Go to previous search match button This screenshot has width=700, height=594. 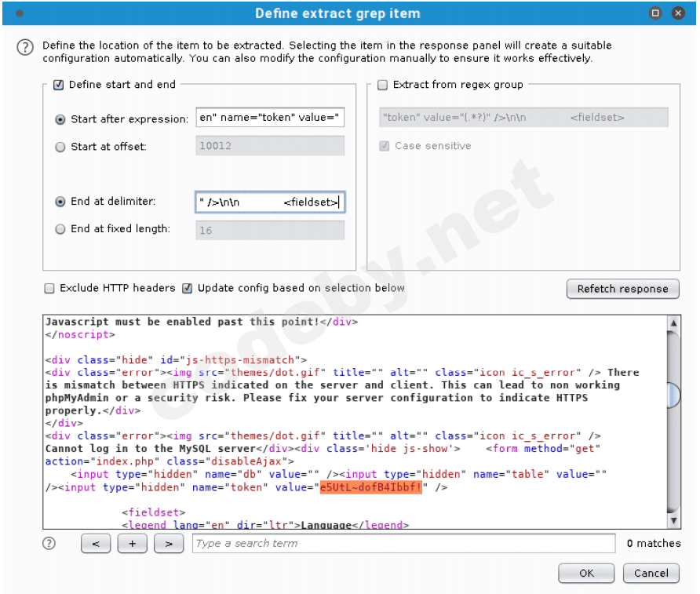96,544
